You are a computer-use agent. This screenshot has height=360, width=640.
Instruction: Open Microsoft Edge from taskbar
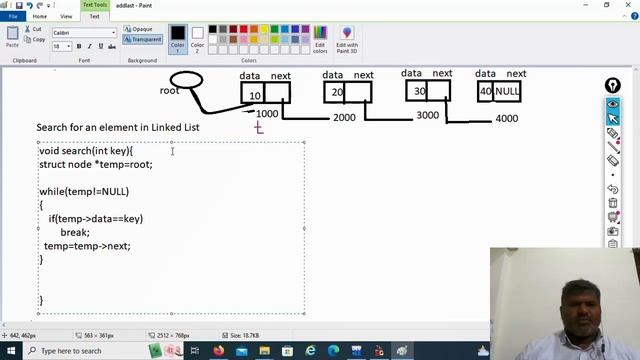coord(333,351)
